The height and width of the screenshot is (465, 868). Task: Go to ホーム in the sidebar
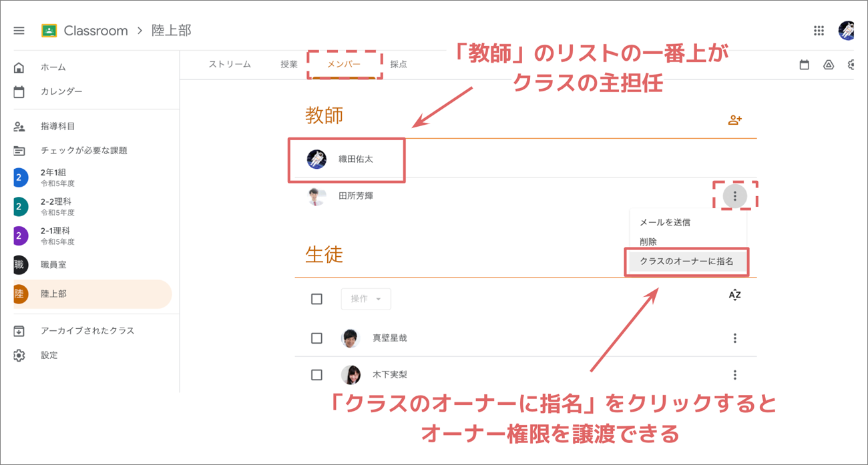pyautogui.click(x=53, y=67)
